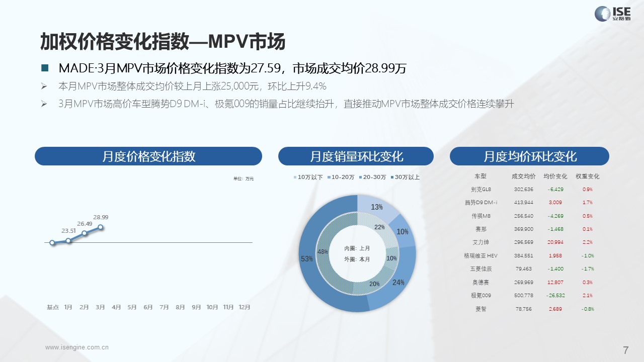Click the 20% inner ring label
Image resolution: width=644 pixels, height=362 pixels.
pyautogui.click(x=374, y=284)
